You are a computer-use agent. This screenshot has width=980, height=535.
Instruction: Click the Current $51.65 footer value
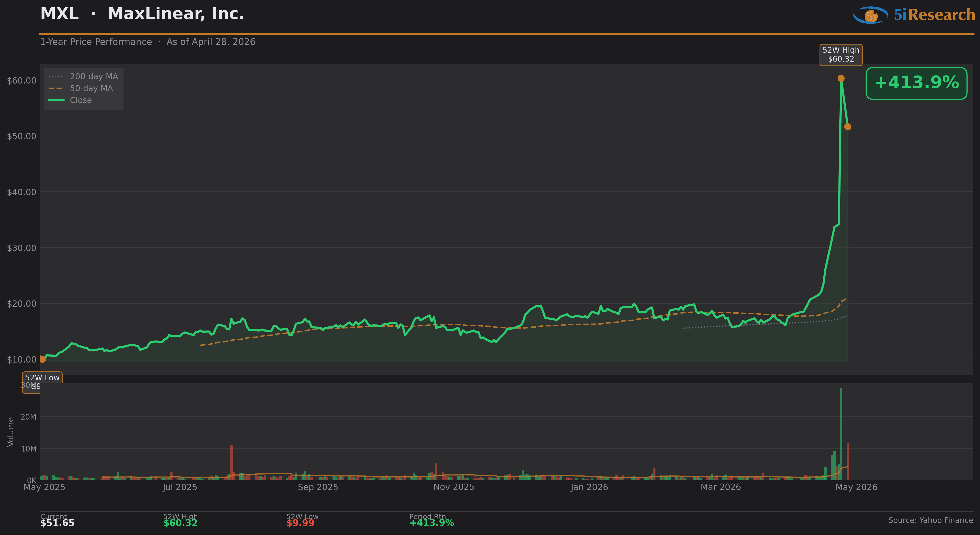tap(57, 523)
